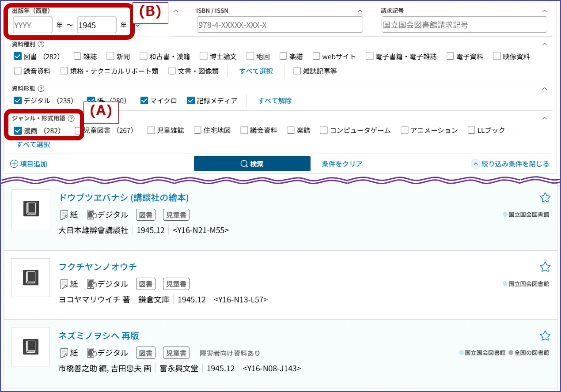Collapse the ISBN / ISSN section
This screenshot has width=561, height=392.
360,11
